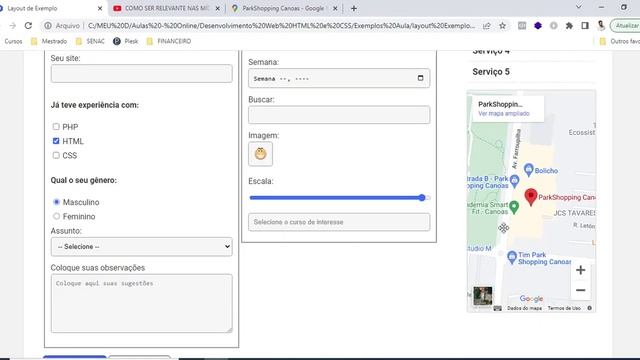Click the Entrada B Park Shopping marker
640x360 pixels.
click(514, 180)
